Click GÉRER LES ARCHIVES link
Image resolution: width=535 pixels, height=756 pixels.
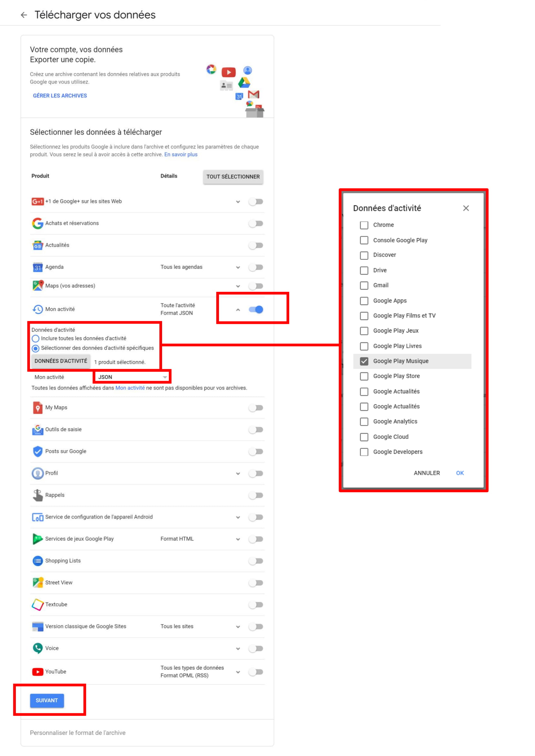(x=60, y=95)
